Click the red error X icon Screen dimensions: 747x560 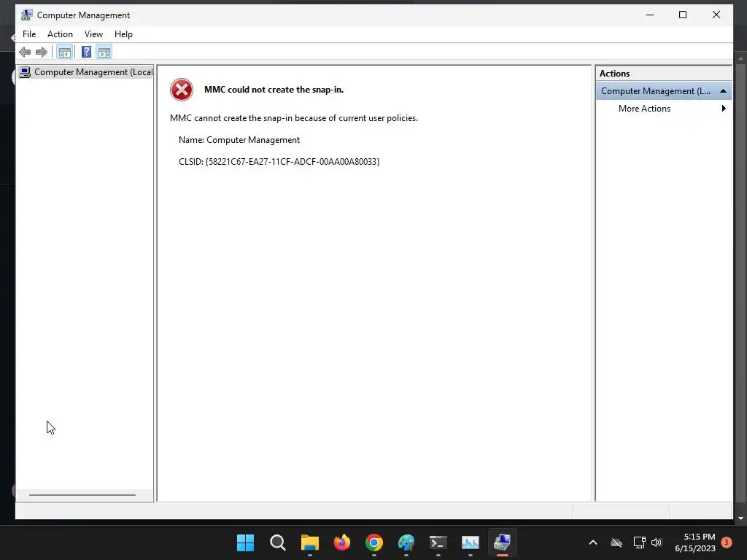pos(182,90)
